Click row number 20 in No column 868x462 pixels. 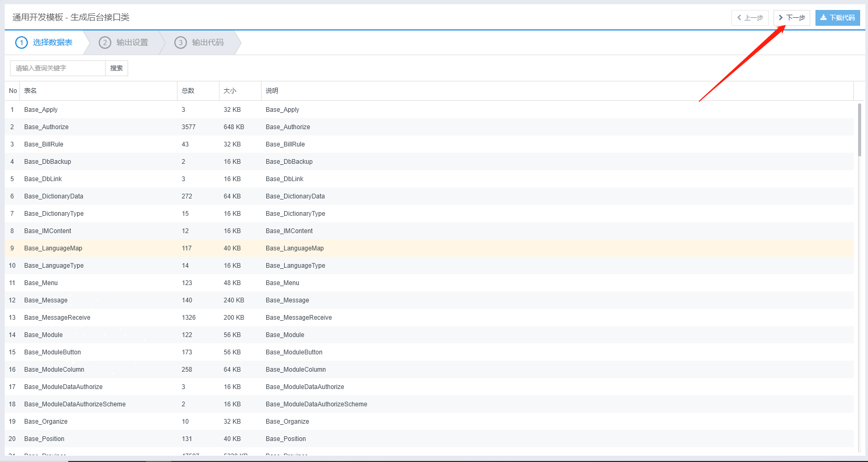pyautogui.click(x=12, y=439)
